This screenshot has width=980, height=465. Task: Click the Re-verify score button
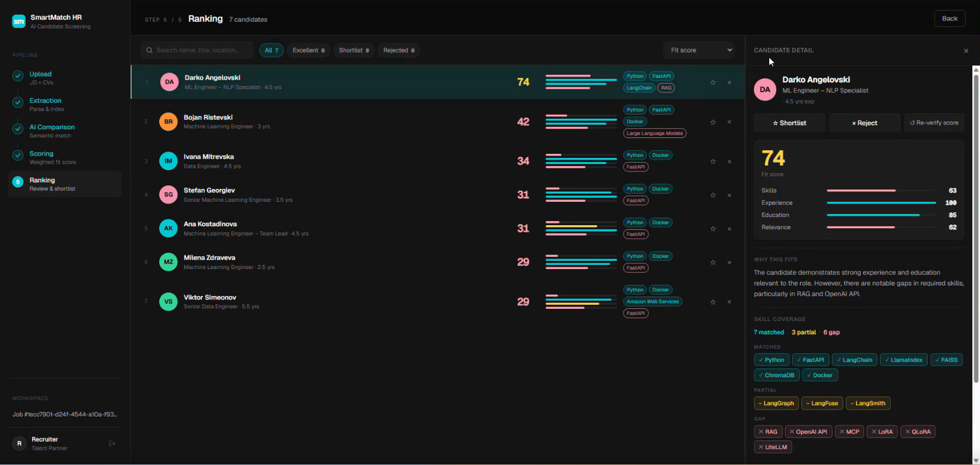point(934,123)
